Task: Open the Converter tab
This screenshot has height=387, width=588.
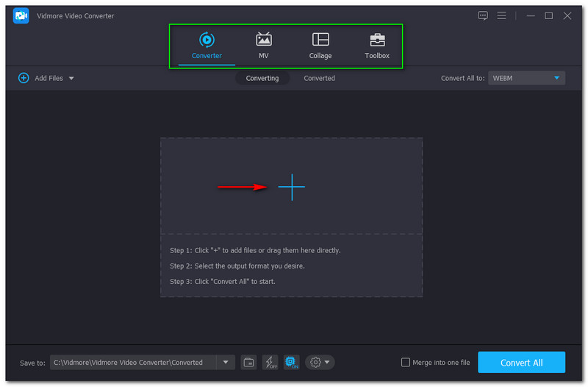Action: (207, 46)
